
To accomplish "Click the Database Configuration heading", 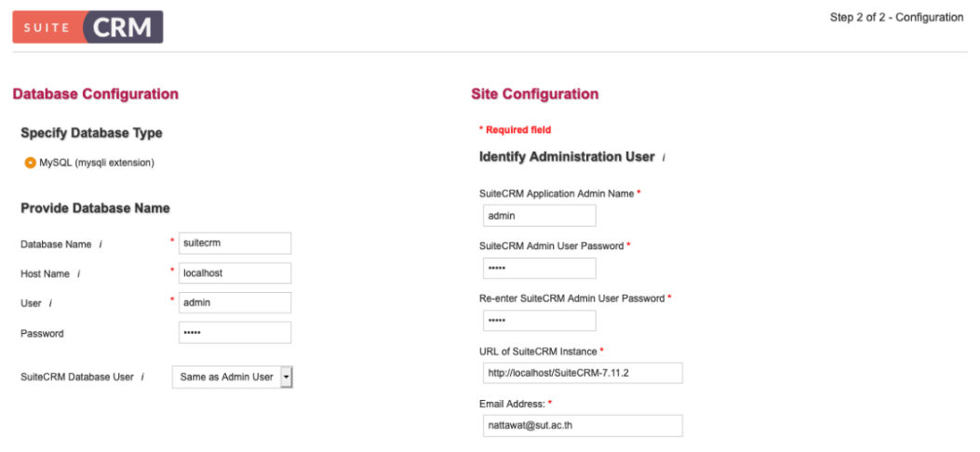I will [x=96, y=94].
